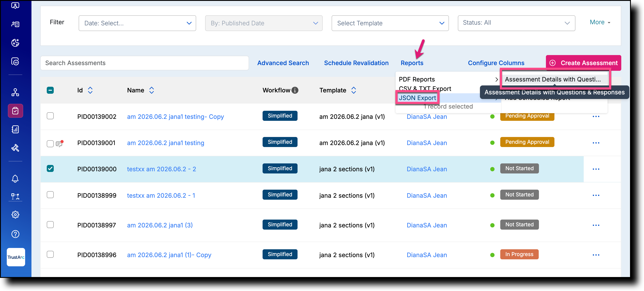Click Not Started badge on PID00139000 row
This screenshot has height=291, width=644.
point(519,168)
